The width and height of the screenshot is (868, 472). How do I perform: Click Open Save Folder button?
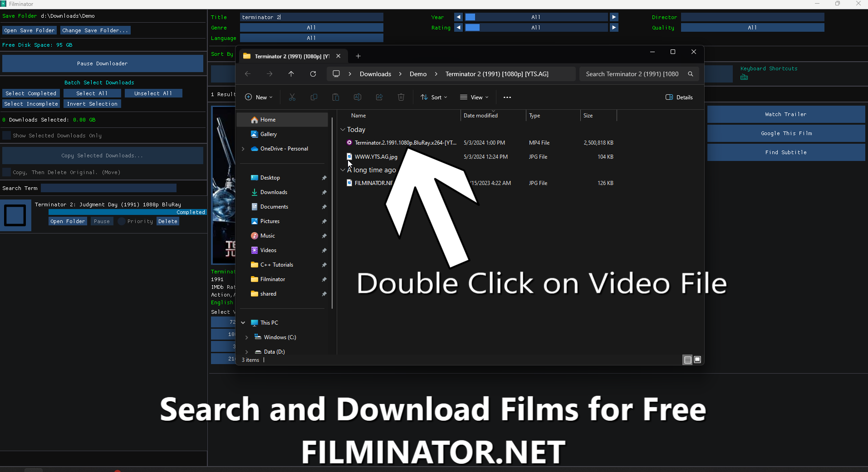tap(29, 30)
